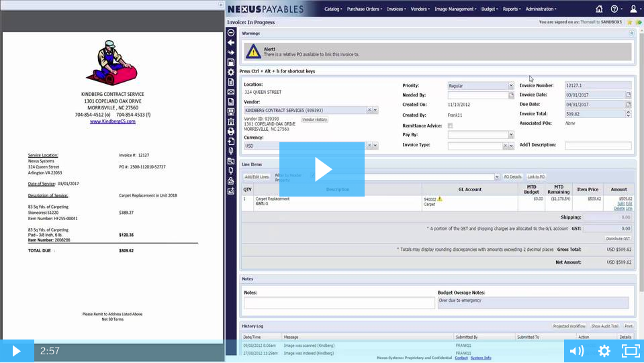Viewport: 644px width, 363px height.
Task: Open the Needed By calendar picker
Action: (511, 95)
